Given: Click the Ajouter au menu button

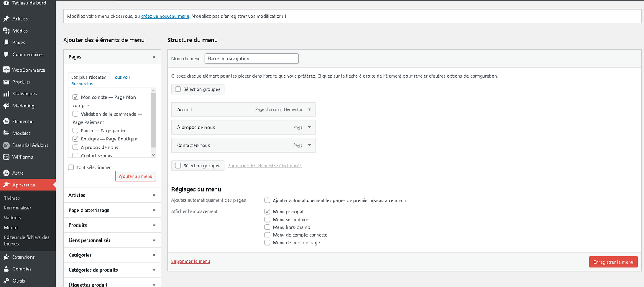Looking at the screenshot, I should coord(136,176).
